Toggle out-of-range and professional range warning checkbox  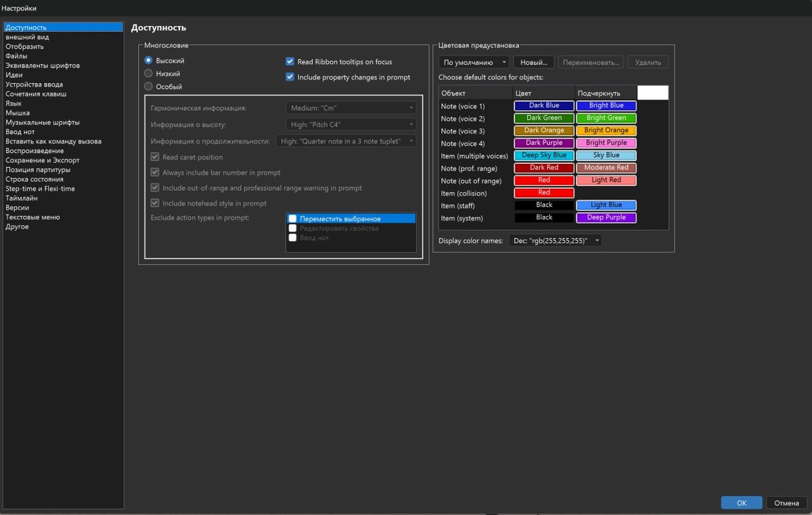(155, 187)
